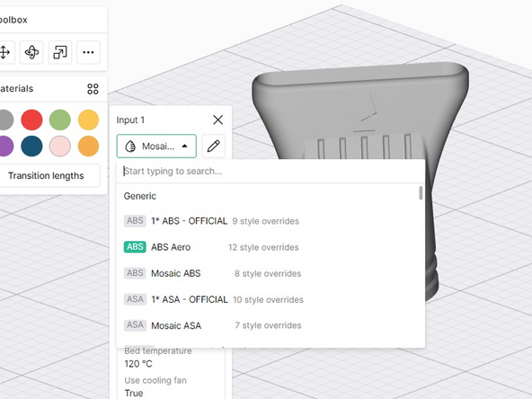This screenshot has height=399, width=532.
Task: Click the Generic group heading
Action: (x=140, y=196)
